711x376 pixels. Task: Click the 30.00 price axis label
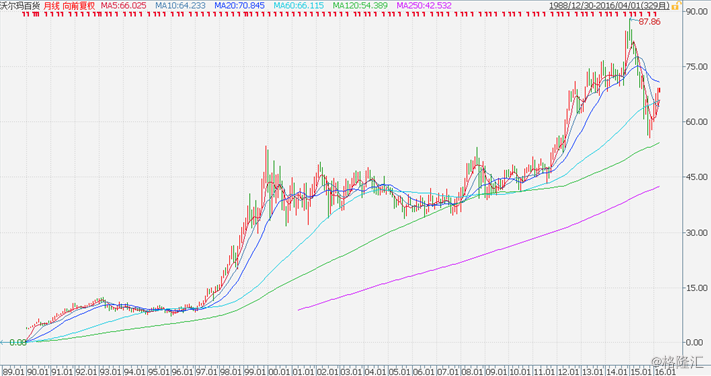[x=697, y=233]
